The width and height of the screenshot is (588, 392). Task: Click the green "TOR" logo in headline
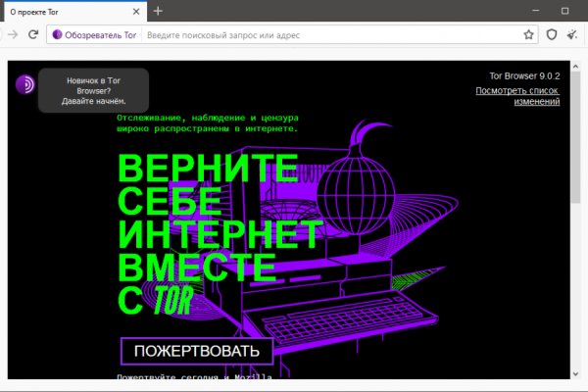point(172,299)
